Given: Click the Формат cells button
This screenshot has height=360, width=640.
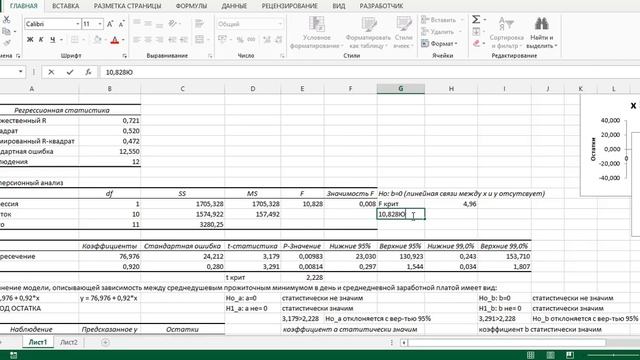Looking at the screenshot, I should (440, 43).
